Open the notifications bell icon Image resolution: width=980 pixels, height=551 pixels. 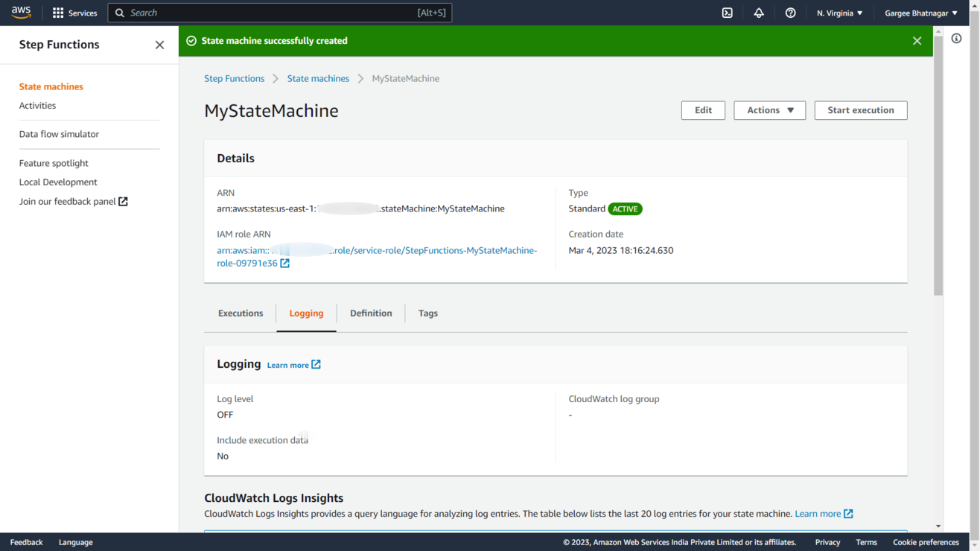tap(759, 13)
